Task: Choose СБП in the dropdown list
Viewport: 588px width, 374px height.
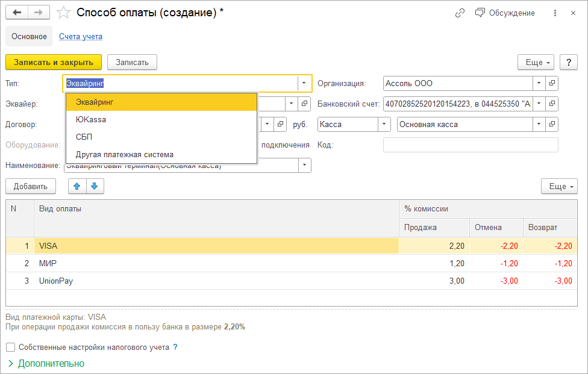Action: point(84,137)
